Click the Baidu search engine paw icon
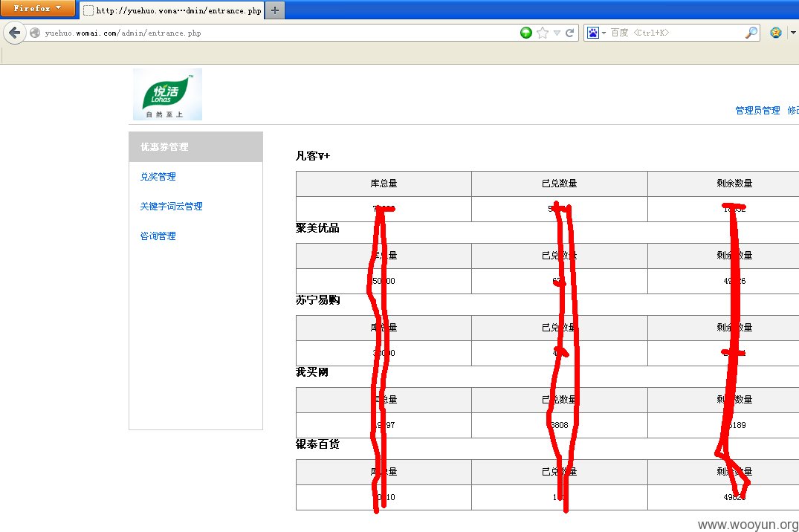Image resolution: width=799 pixels, height=532 pixels. point(592,33)
